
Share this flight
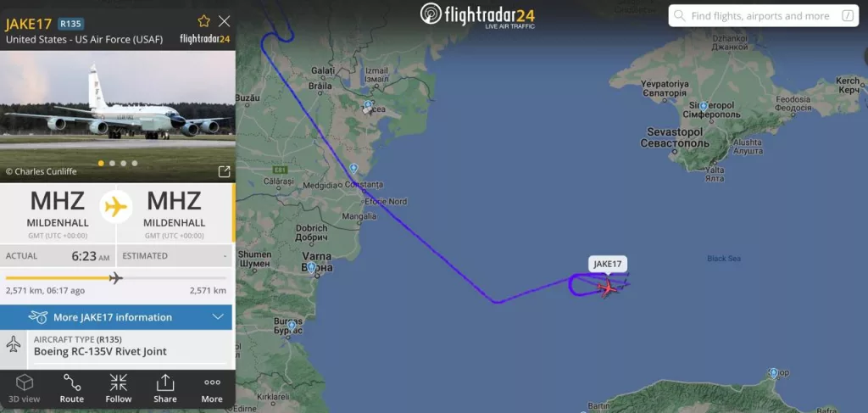165,388
